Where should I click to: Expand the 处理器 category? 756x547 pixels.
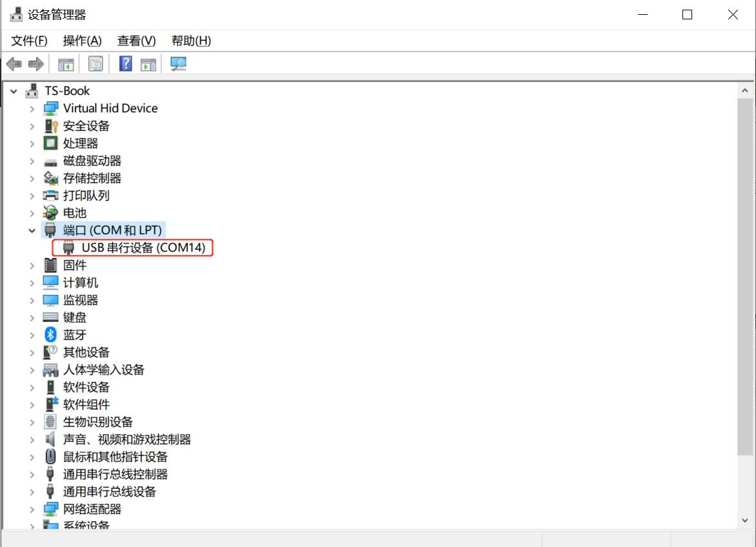(x=32, y=143)
